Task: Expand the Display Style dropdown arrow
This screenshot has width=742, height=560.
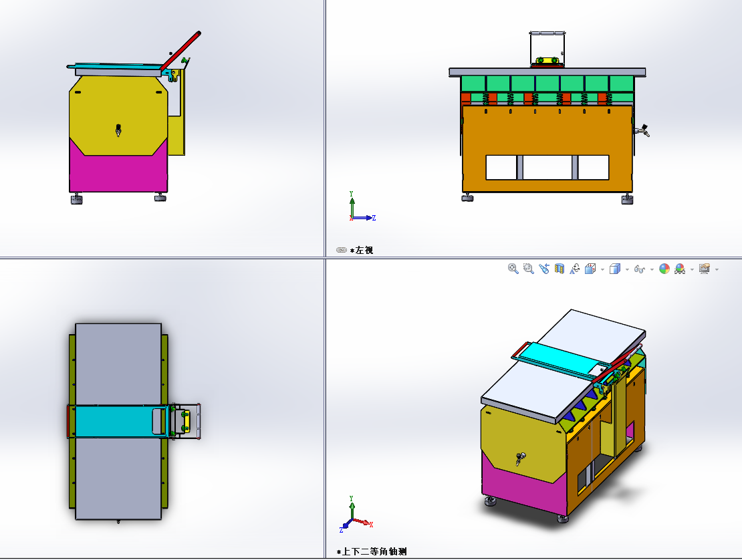Action: coord(627,269)
